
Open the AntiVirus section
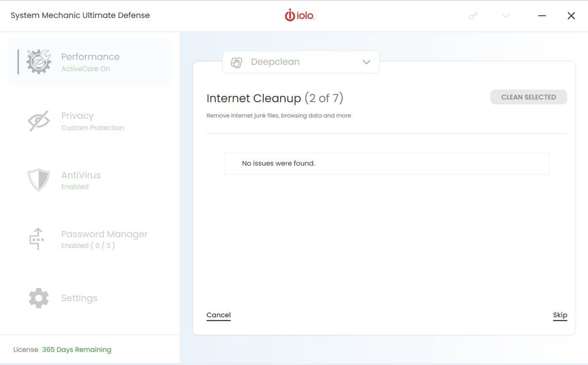coord(89,180)
